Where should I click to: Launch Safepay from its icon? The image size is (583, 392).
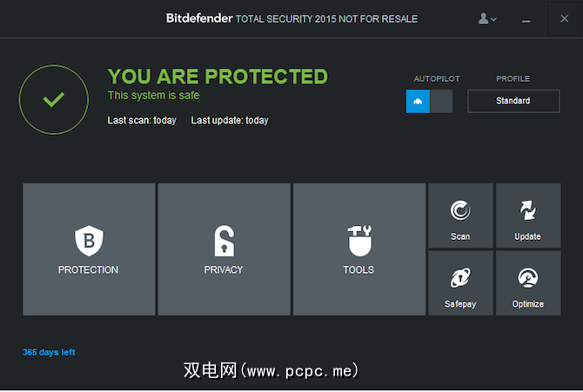(x=460, y=278)
